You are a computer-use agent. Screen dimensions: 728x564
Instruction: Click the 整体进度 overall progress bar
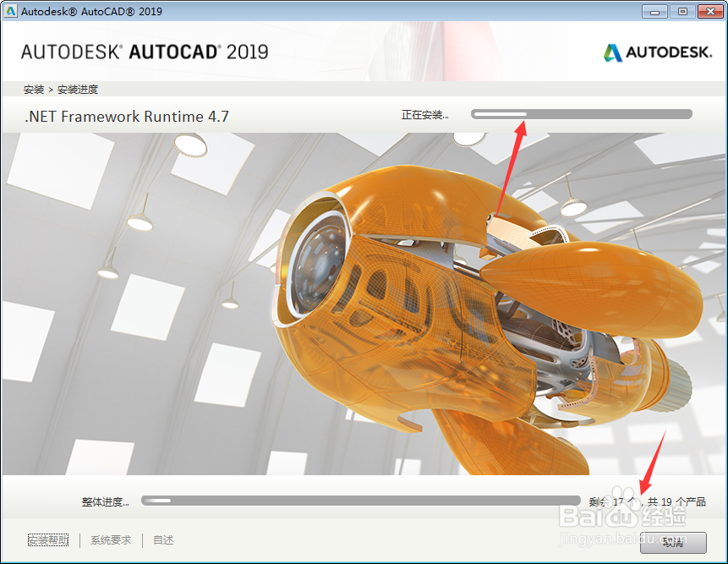coord(355,501)
